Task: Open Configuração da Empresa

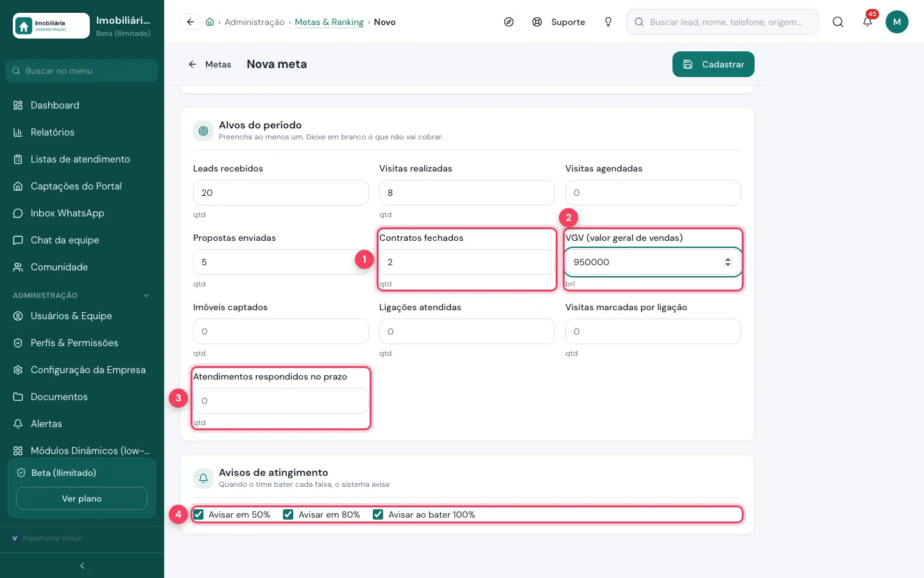Action: (82, 370)
